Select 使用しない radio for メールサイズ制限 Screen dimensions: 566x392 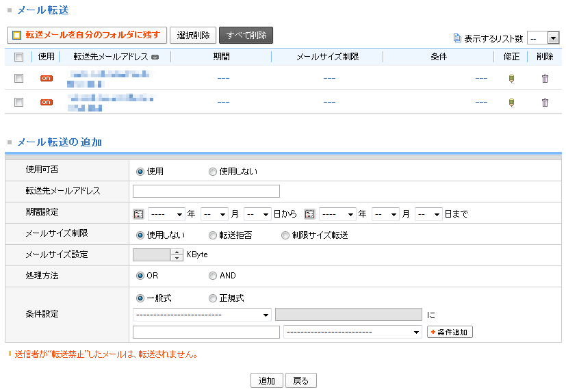tap(140, 235)
